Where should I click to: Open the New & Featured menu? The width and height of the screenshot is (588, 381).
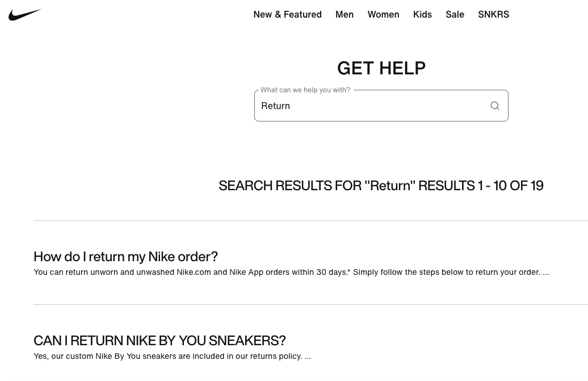287,15
